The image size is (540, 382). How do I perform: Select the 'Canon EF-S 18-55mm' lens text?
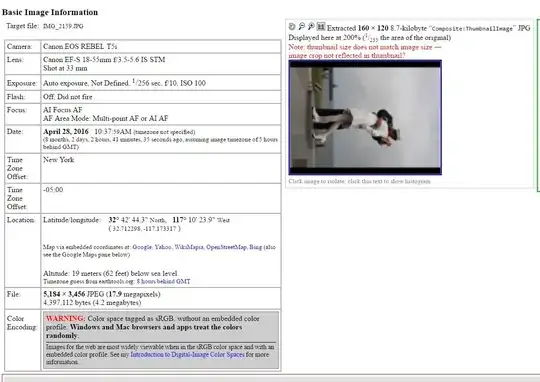coord(75,60)
